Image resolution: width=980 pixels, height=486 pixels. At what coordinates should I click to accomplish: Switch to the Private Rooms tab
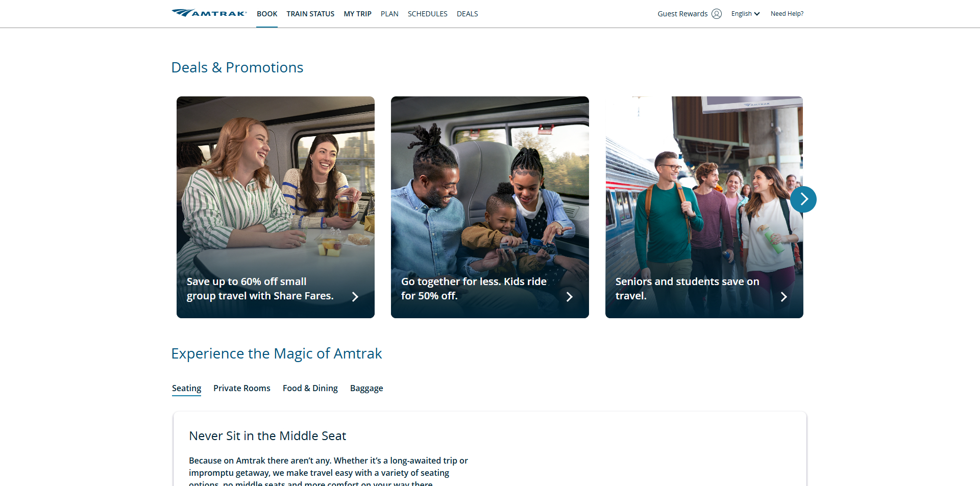[x=242, y=388]
